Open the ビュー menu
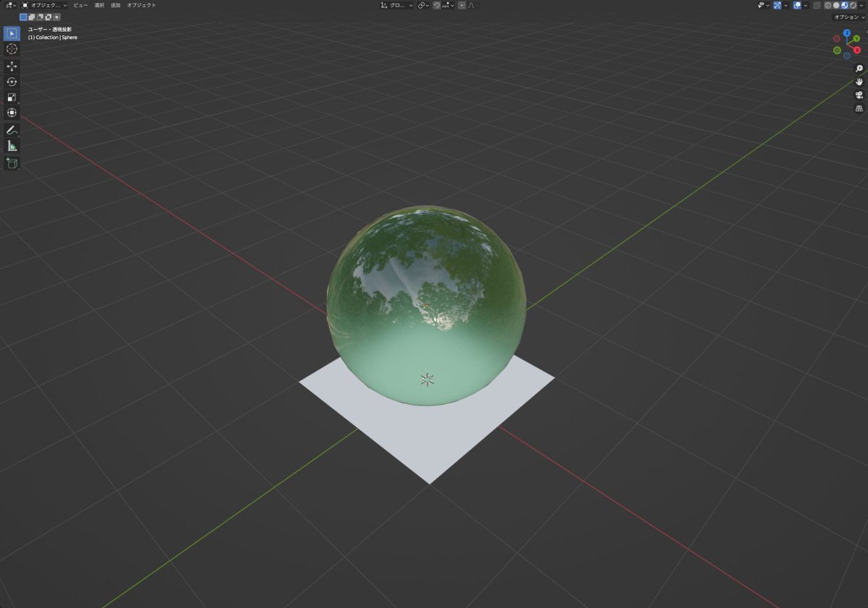The image size is (868, 608). coord(80,5)
